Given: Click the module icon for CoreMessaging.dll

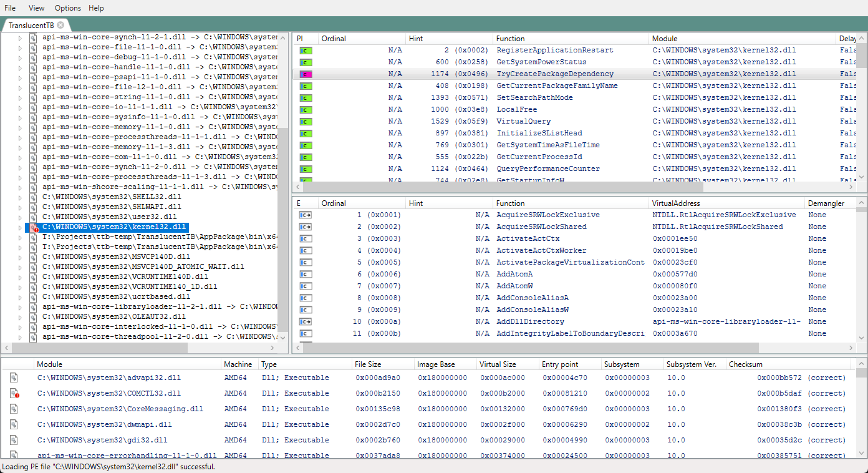Looking at the screenshot, I should coord(14,409).
